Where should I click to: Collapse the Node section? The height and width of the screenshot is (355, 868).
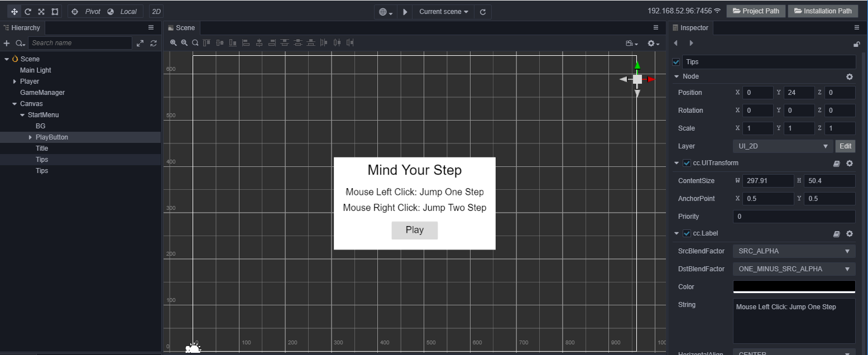677,76
